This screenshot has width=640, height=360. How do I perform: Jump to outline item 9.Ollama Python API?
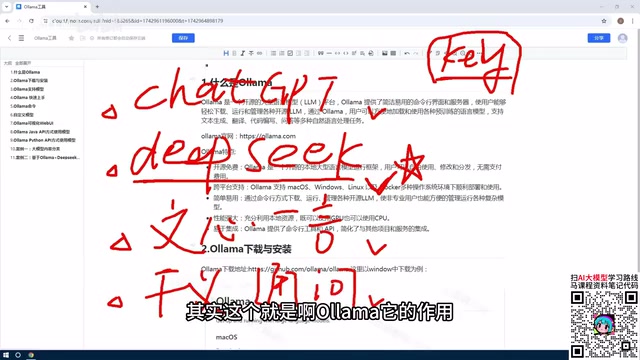point(43,140)
